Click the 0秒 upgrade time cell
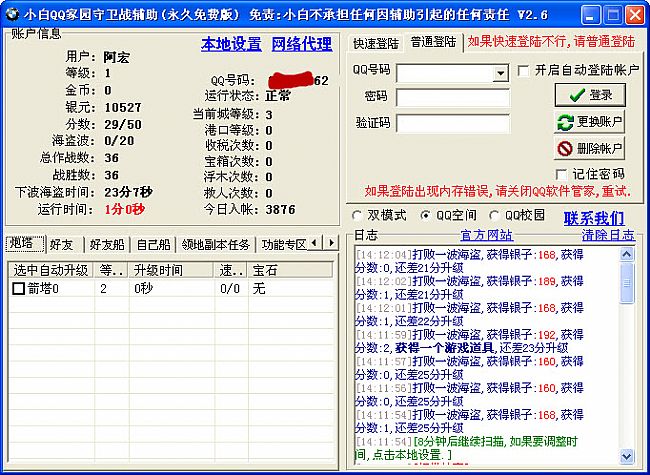 pos(143,288)
